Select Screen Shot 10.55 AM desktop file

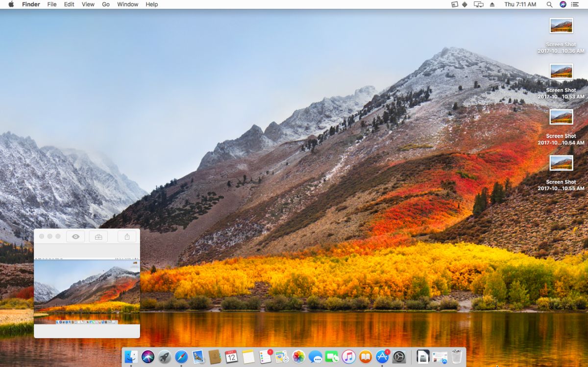click(561, 172)
